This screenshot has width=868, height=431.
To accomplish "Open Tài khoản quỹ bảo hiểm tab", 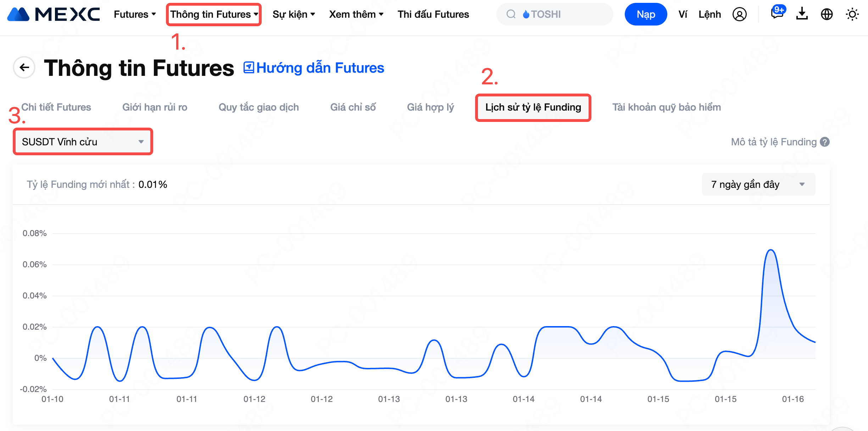I will [x=666, y=107].
